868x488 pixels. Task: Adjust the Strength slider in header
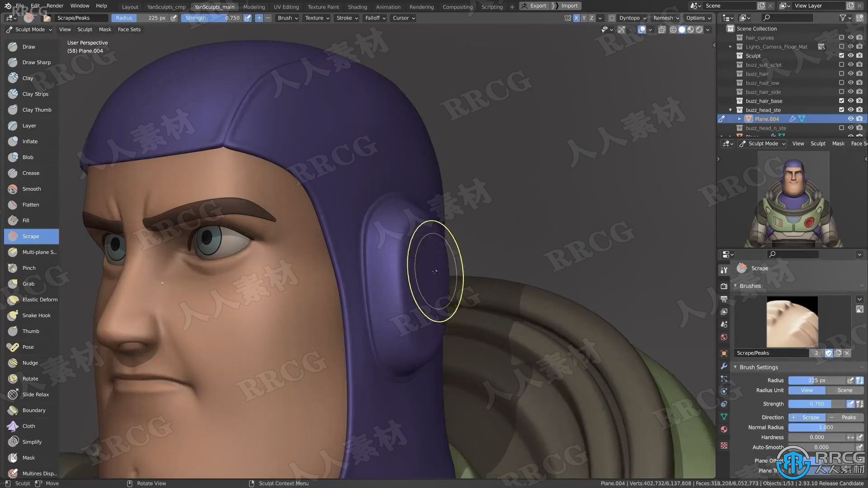coord(212,18)
